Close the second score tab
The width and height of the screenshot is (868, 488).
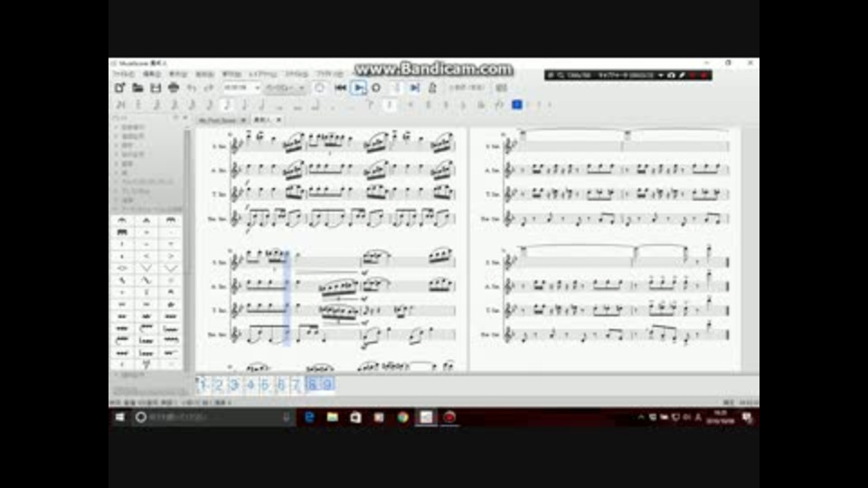[x=278, y=120]
